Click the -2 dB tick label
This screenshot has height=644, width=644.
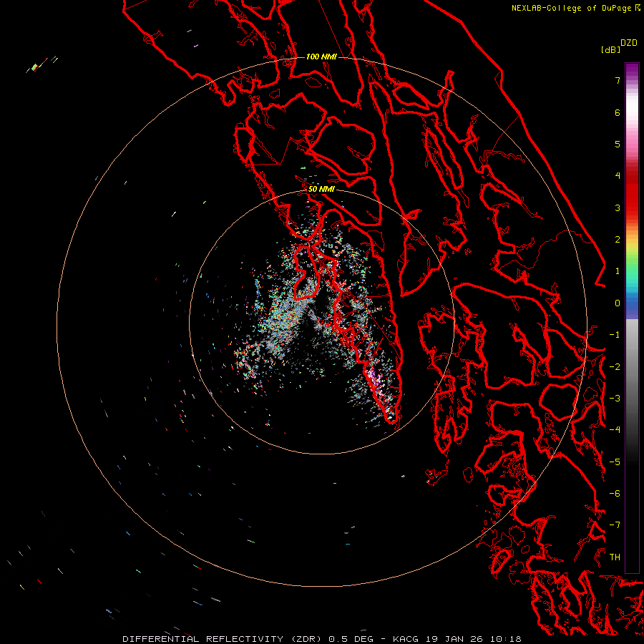point(615,367)
